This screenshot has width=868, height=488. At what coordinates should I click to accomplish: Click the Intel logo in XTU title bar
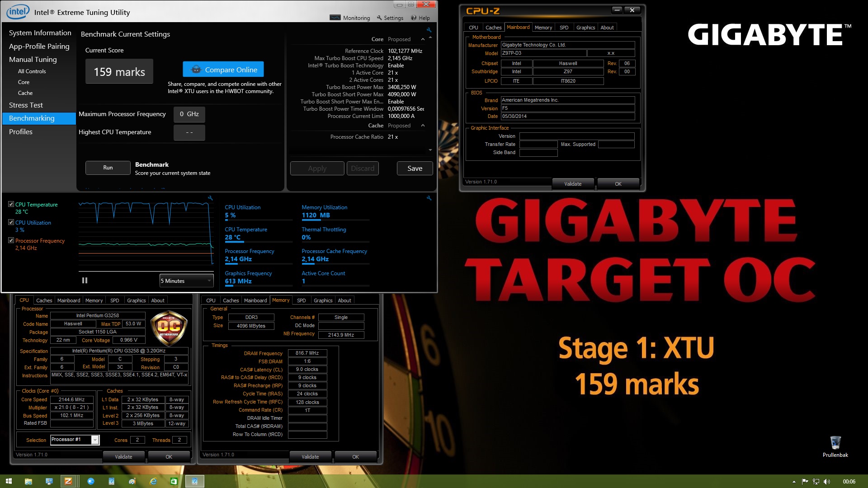click(x=18, y=12)
